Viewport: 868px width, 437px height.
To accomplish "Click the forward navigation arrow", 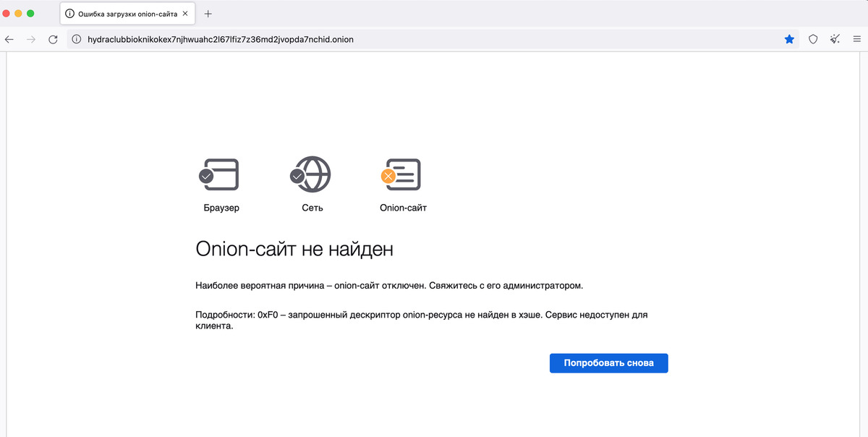I will point(31,40).
